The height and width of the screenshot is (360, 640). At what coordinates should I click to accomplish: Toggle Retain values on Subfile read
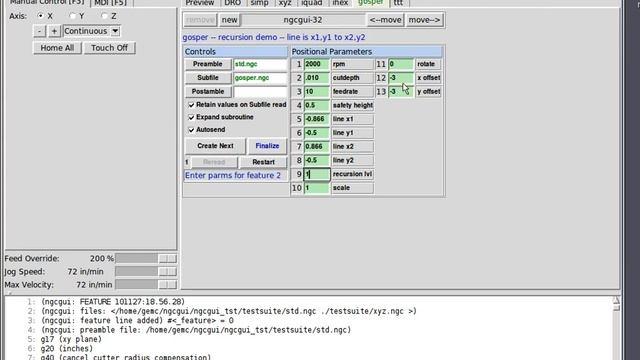point(191,105)
